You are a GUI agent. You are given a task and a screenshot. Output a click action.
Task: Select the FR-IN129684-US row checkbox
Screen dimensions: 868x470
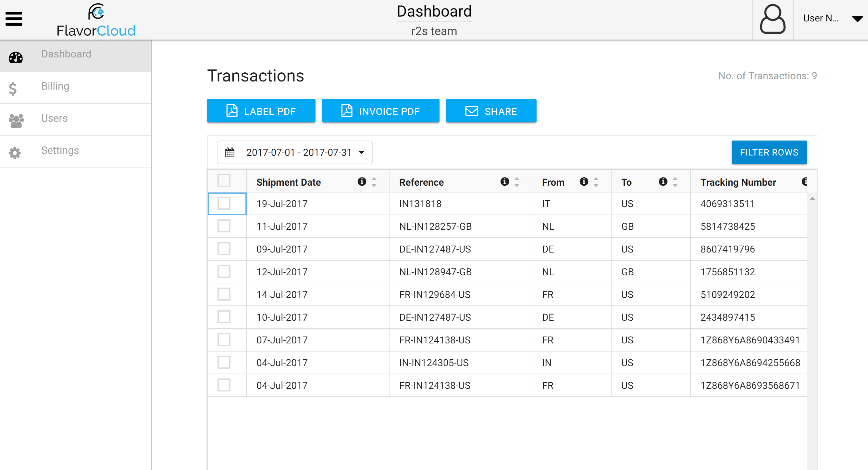click(224, 294)
